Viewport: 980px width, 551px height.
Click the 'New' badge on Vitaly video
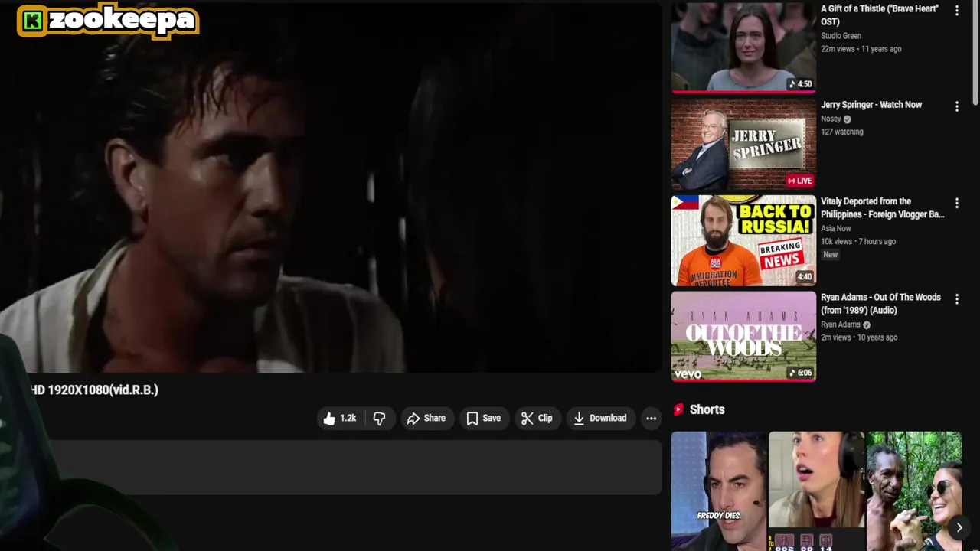[831, 254]
